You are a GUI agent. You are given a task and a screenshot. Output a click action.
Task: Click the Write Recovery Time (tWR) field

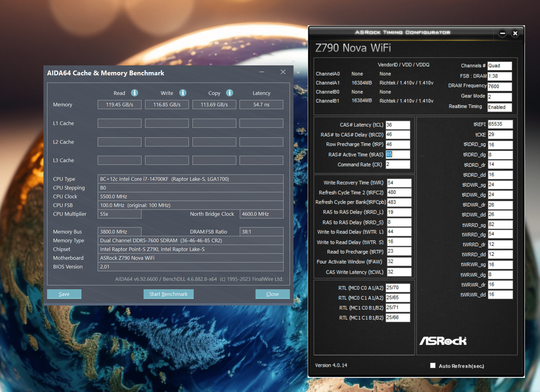click(x=399, y=183)
